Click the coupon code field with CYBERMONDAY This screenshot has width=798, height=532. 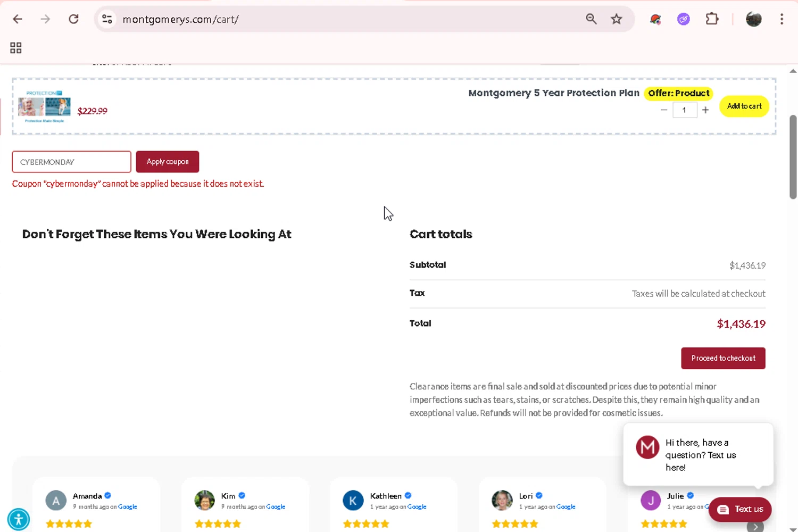tap(71, 162)
